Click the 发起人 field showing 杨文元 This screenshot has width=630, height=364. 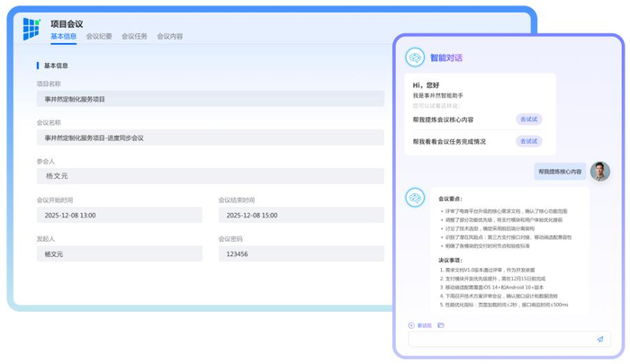click(x=120, y=254)
